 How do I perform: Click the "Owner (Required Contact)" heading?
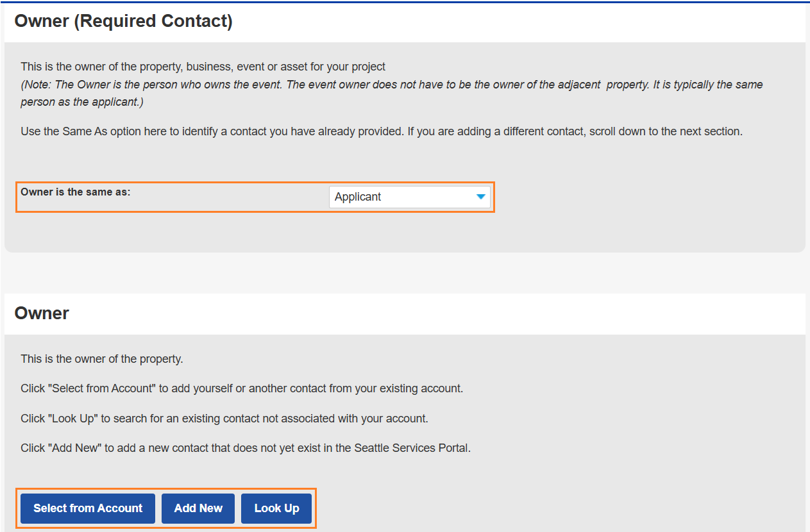tap(123, 21)
